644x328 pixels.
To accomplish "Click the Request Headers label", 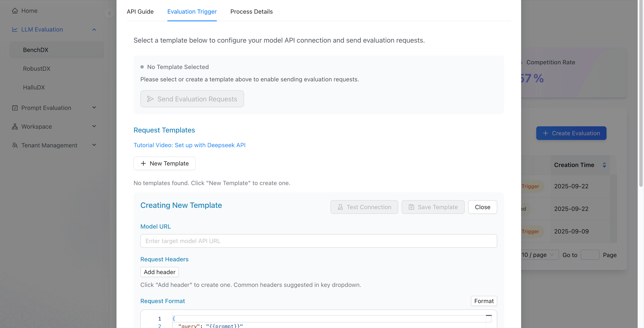I will (164, 259).
